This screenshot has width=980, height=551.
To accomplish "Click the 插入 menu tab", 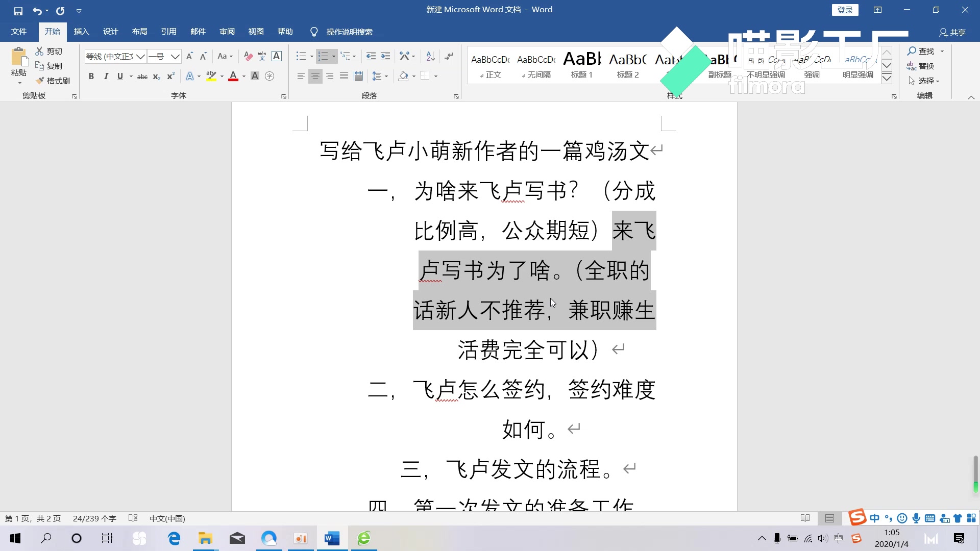I will point(81,32).
